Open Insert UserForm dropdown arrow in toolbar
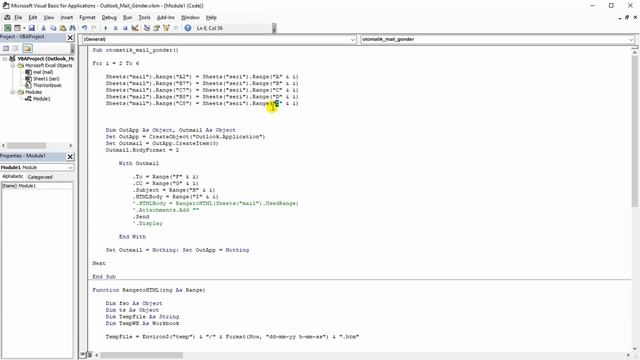Image resolution: width=640 pixels, height=360 pixels. click(x=24, y=28)
